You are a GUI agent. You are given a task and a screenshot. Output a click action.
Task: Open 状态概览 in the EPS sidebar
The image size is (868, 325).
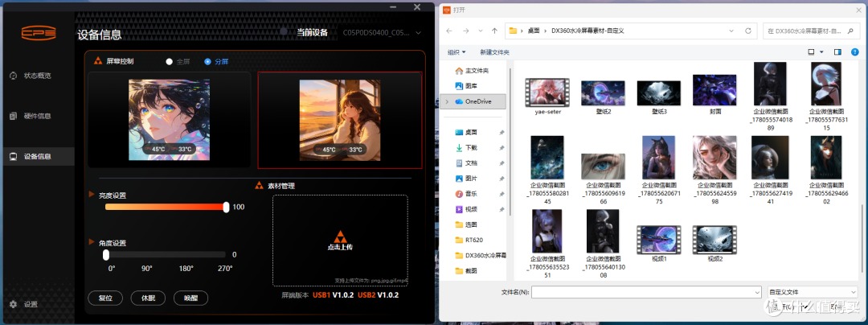coord(37,76)
